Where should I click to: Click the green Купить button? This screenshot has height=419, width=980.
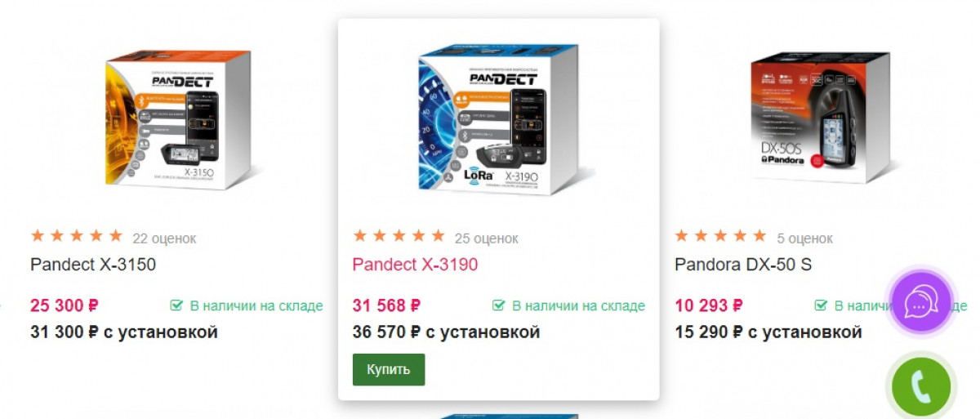tap(389, 370)
